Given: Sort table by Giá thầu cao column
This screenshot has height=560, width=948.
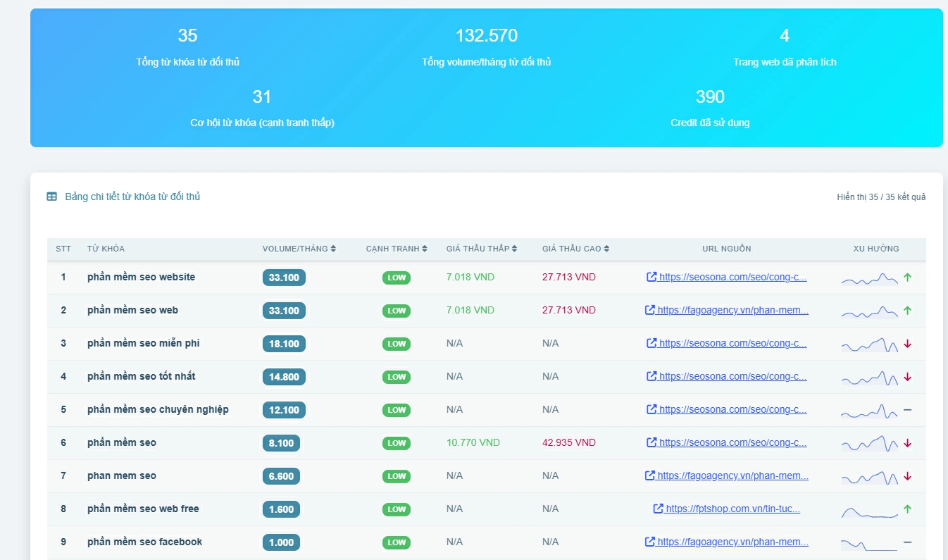Looking at the screenshot, I should click(575, 249).
